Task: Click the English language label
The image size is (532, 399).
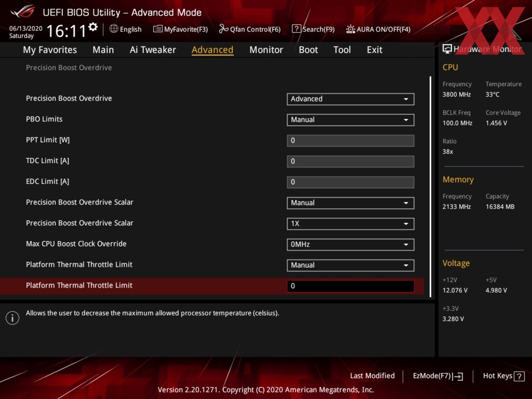Action: [131, 29]
